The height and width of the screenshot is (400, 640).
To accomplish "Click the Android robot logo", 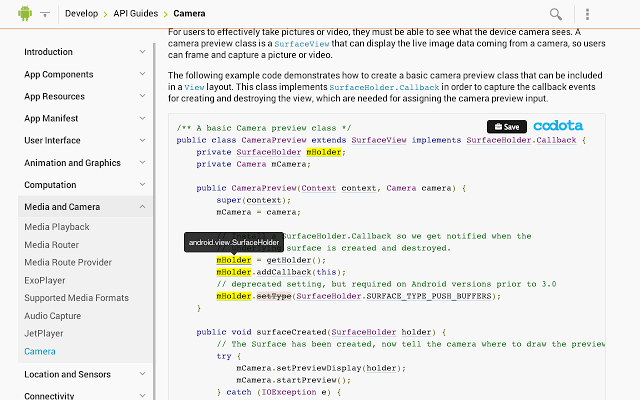I will [x=25, y=13].
